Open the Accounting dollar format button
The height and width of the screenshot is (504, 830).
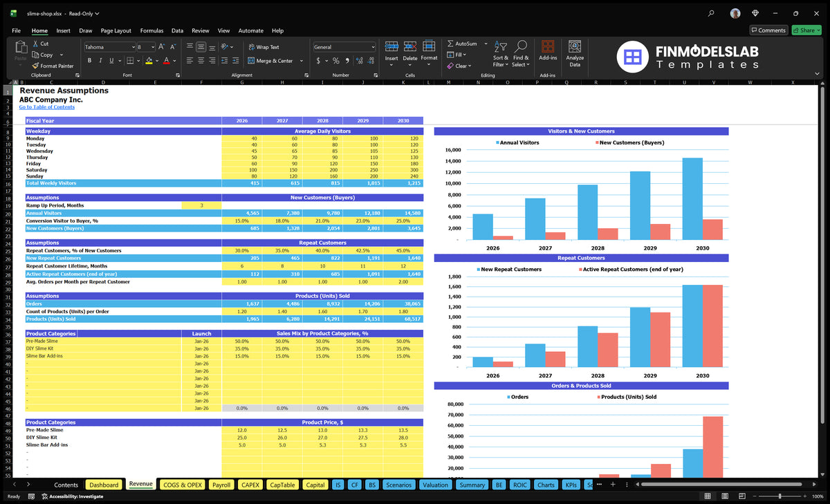[x=318, y=61]
